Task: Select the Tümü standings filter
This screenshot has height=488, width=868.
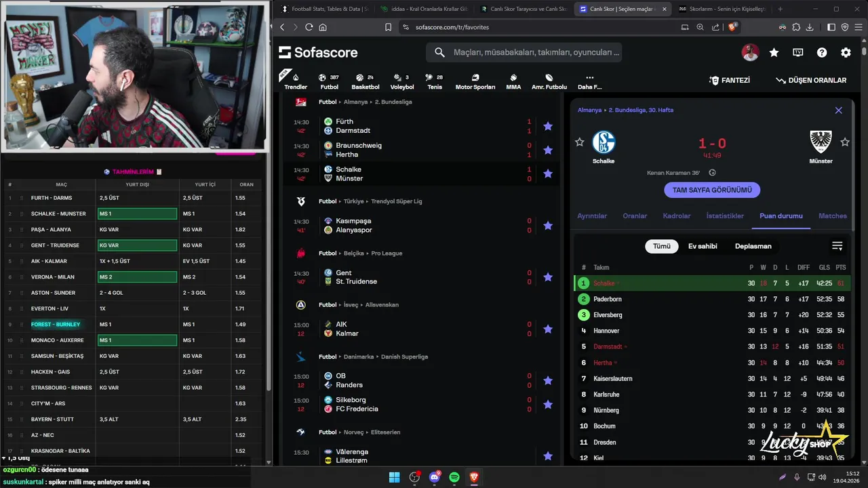Action: click(x=662, y=246)
